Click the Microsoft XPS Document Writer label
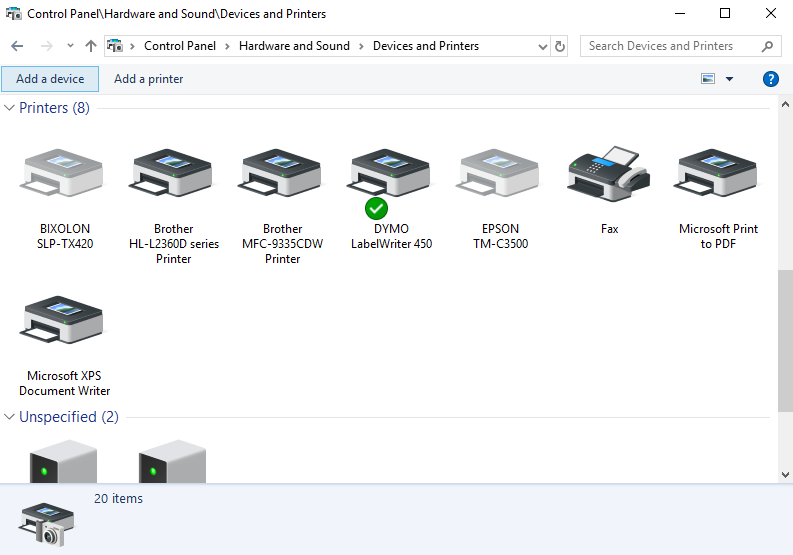 64,383
